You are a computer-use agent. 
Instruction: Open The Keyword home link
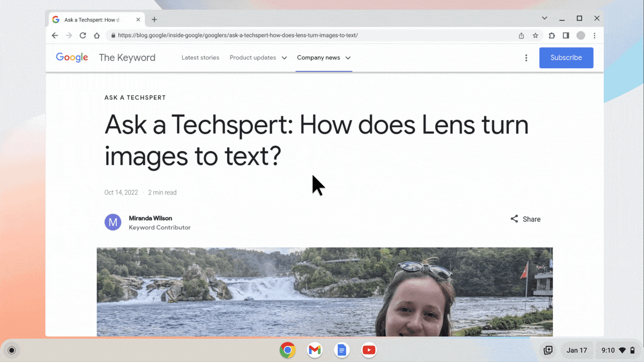coord(127,58)
